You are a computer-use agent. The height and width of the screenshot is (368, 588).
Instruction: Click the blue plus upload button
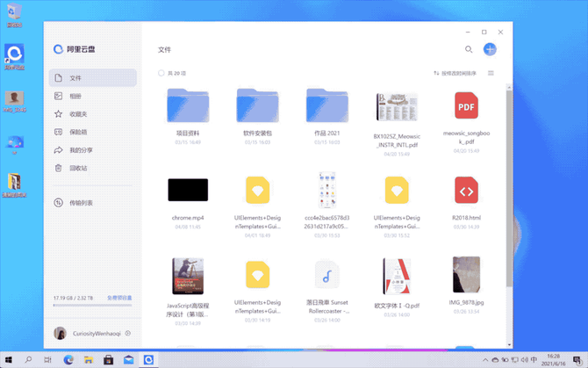(490, 50)
